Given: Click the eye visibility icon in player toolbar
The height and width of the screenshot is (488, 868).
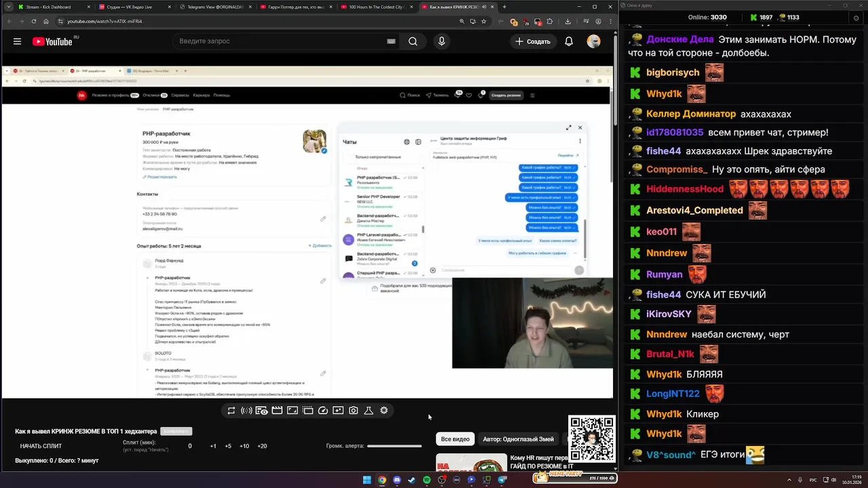Looking at the screenshot, I should tap(261, 410).
